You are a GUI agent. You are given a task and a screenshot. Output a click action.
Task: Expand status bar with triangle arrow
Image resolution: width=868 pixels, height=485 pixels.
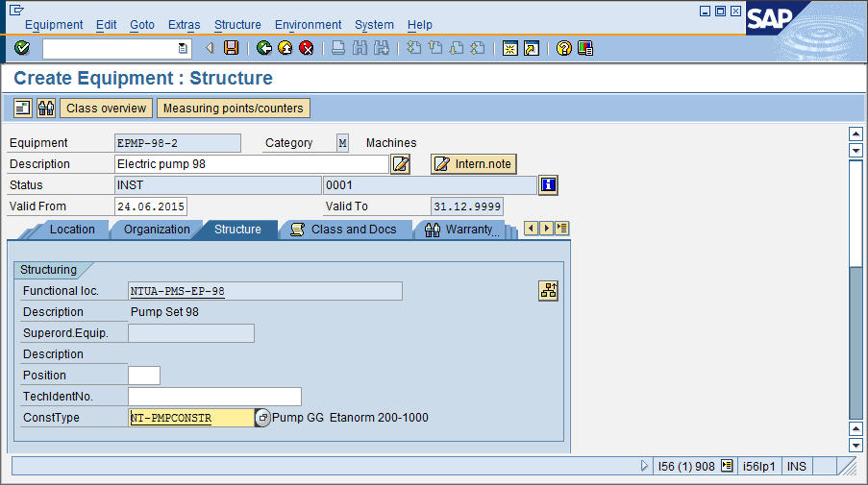(x=644, y=466)
